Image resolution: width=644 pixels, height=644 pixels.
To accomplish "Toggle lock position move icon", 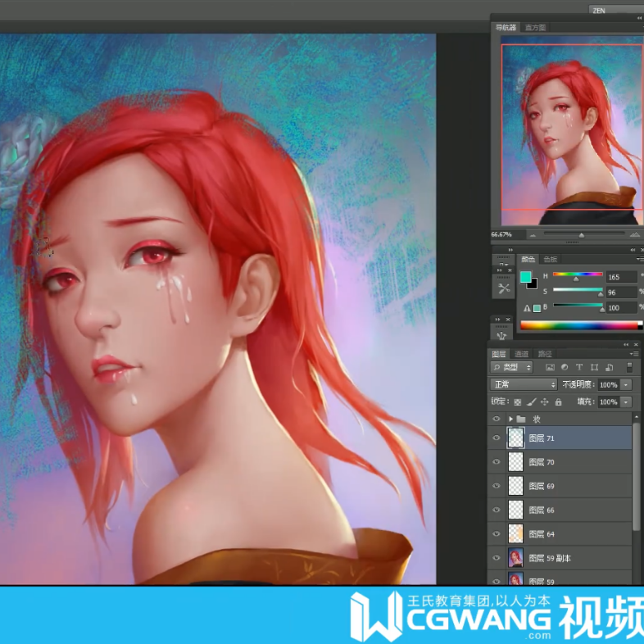I will click(545, 402).
